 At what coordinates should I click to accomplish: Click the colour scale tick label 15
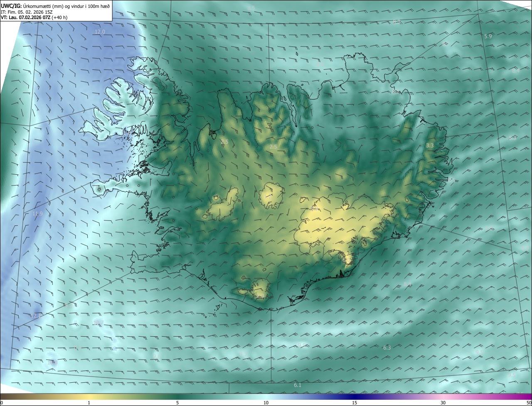tap(355, 403)
